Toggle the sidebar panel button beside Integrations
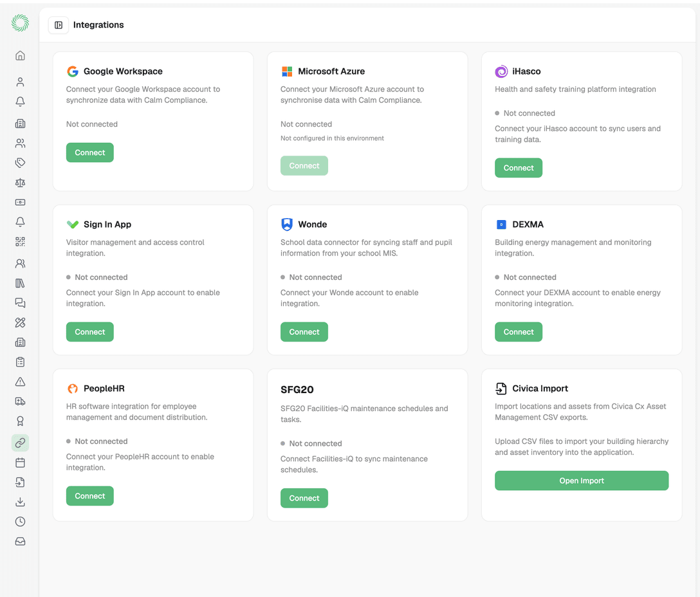This screenshot has height=597, width=700. pyautogui.click(x=59, y=25)
